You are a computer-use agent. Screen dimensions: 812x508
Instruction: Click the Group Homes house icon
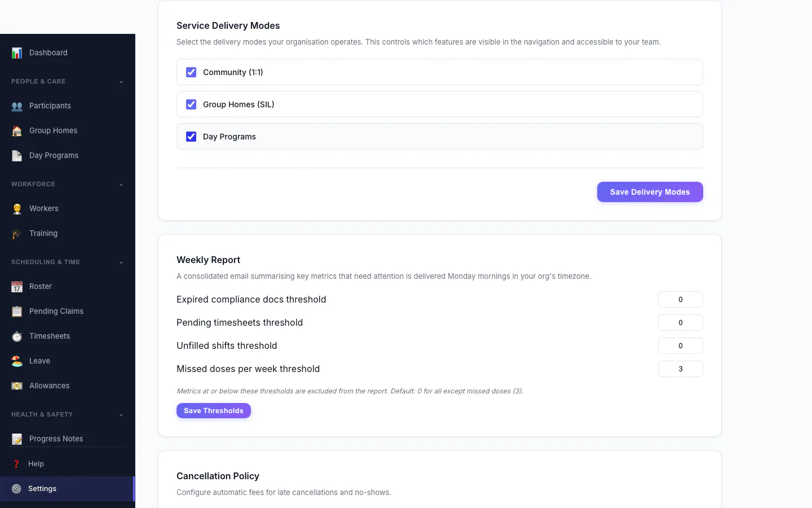(17, 130)
